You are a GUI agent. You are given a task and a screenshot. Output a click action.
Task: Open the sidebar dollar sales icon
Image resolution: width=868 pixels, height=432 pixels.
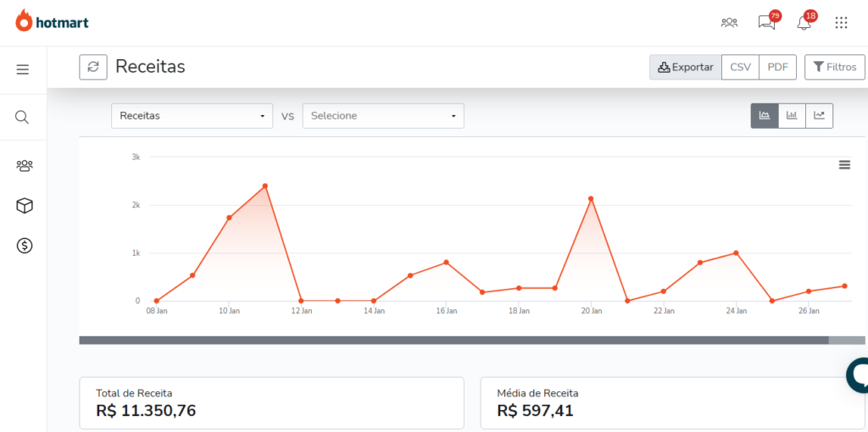tap(25, 246)
